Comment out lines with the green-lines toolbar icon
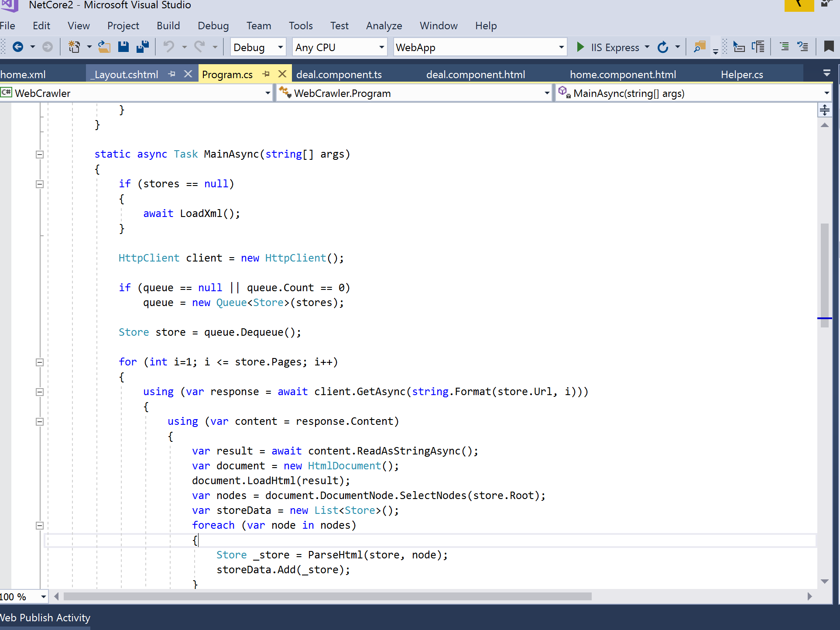Viewport: 840px width, 630px height. point(784,47)
